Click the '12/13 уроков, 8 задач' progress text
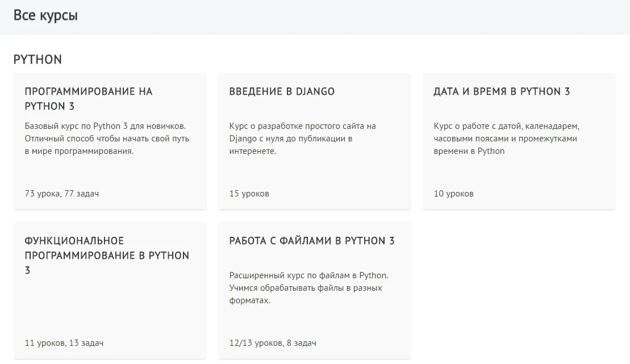This screenshot has width=630, height=364. point(273,343)
